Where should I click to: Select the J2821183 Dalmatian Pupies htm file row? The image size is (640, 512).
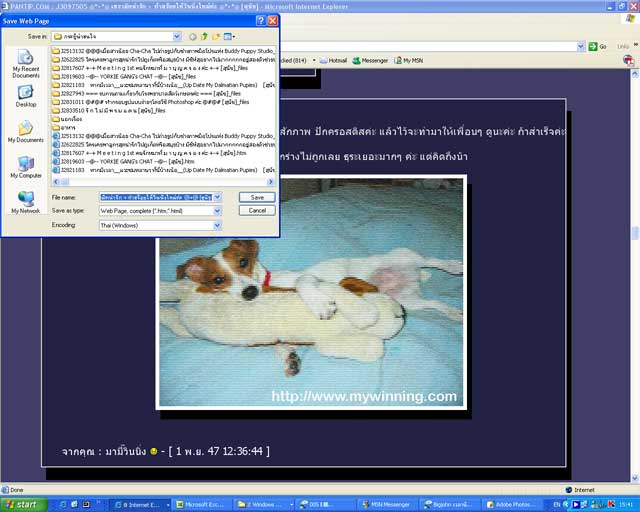[164, 170]
